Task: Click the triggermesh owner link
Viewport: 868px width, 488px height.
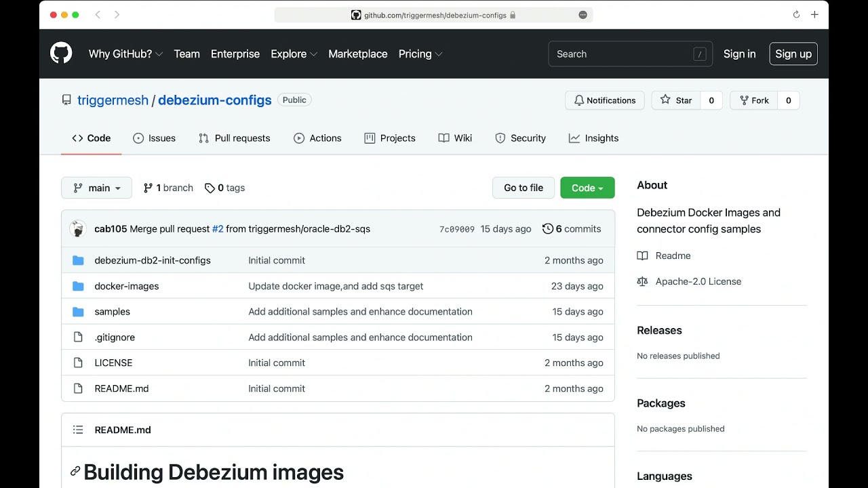Action: pyautogui.click(x=113, y=100)
